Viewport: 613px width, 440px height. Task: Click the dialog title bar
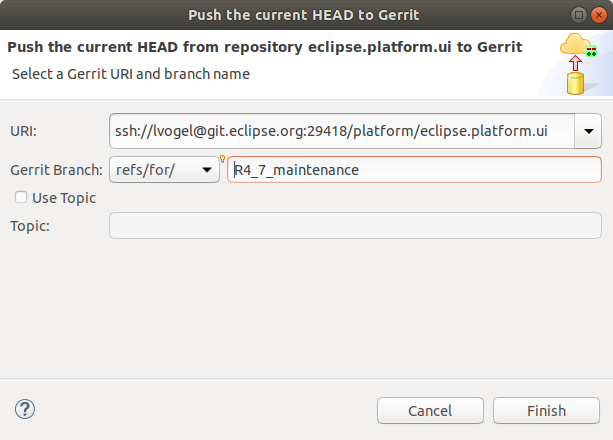point(303,15)
